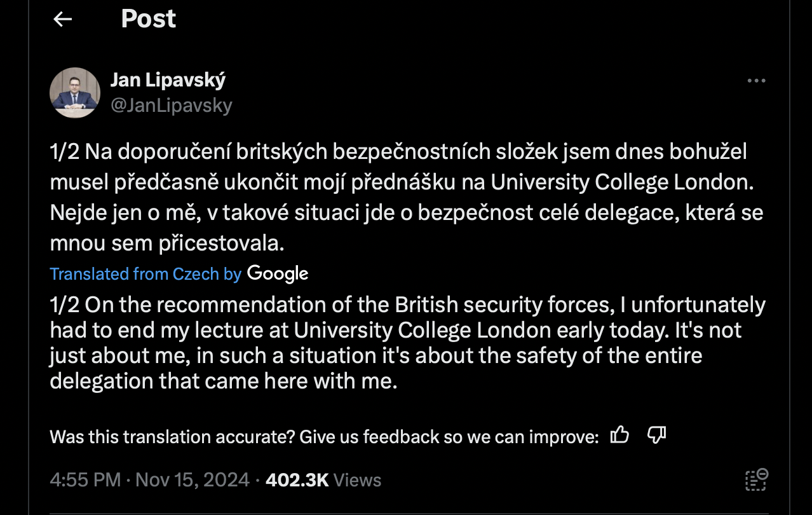
Task: Open Jan Lipavský's profile picture
Action: [75, 92]
